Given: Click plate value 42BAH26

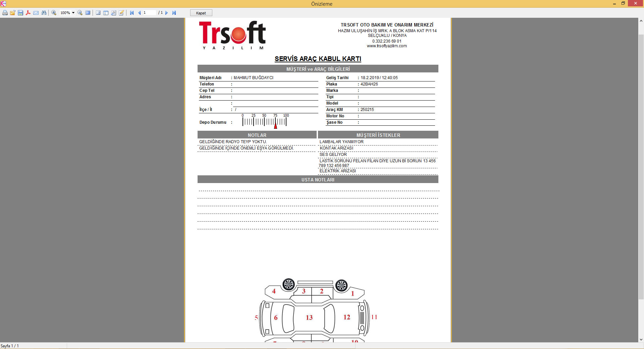Looking at the screenshot, I should click(x=369, y=84).
